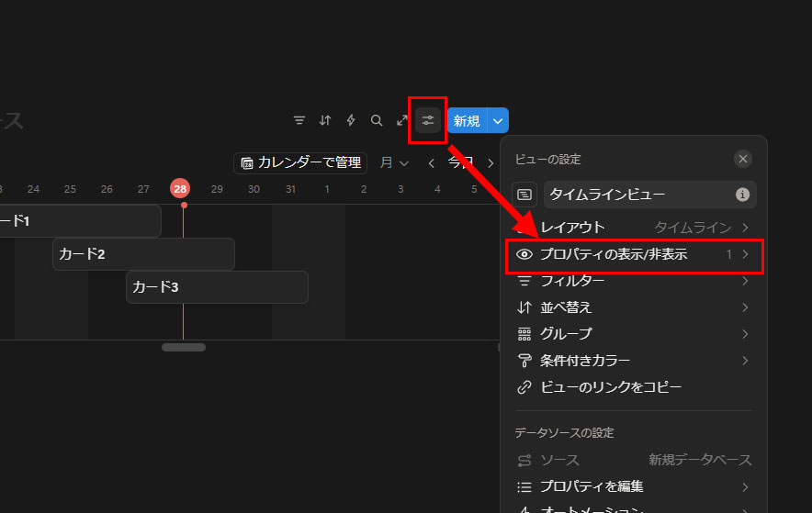Open the view settings sliders icon
The image size is (812, 513).
pos(428,120)
